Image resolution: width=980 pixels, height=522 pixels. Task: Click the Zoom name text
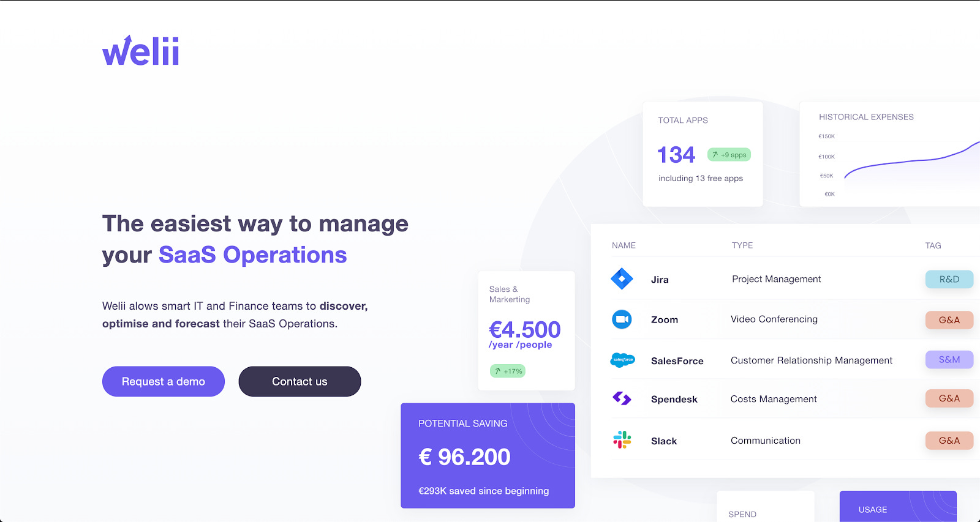tap(665, 320)
